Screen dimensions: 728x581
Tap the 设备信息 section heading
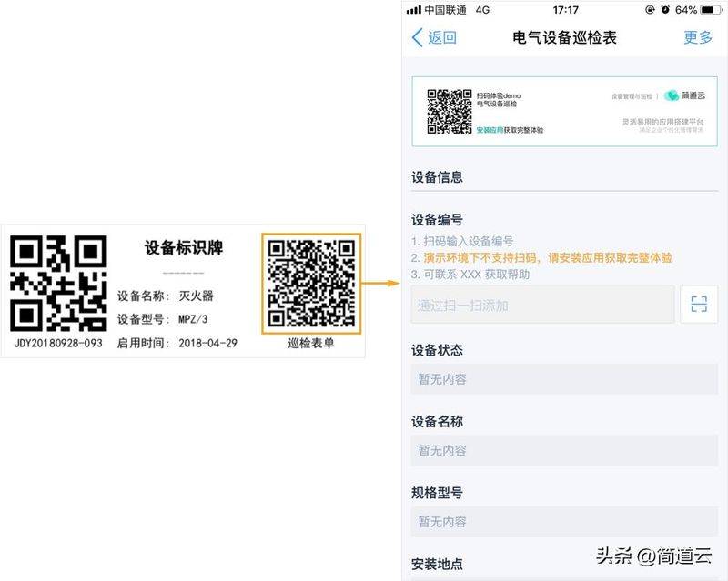tap(437, 176)
